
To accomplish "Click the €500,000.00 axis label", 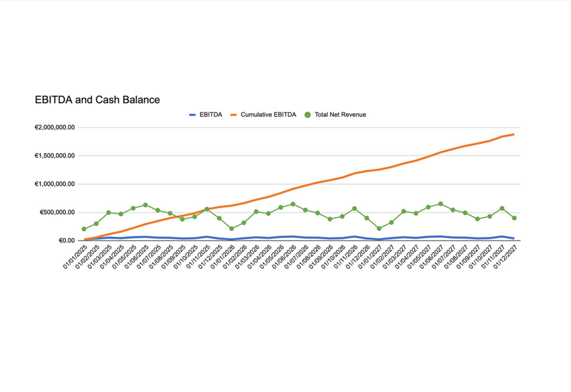I will (57, 212).
